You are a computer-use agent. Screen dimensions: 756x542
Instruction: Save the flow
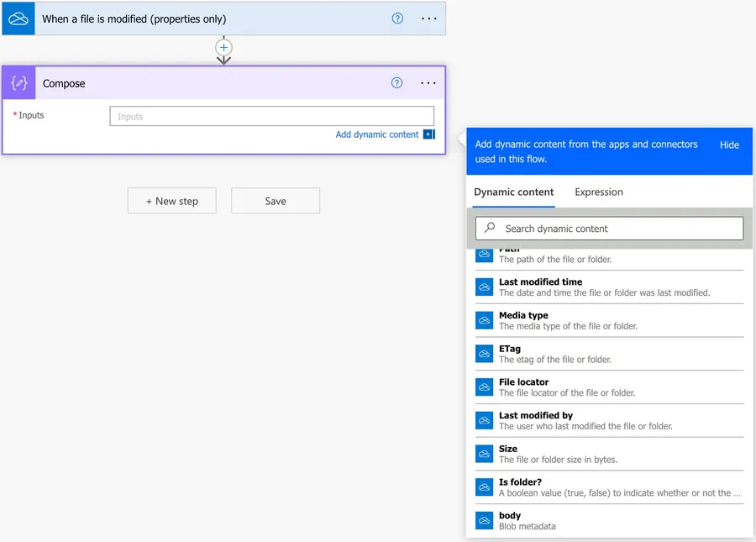coord(276,201)
